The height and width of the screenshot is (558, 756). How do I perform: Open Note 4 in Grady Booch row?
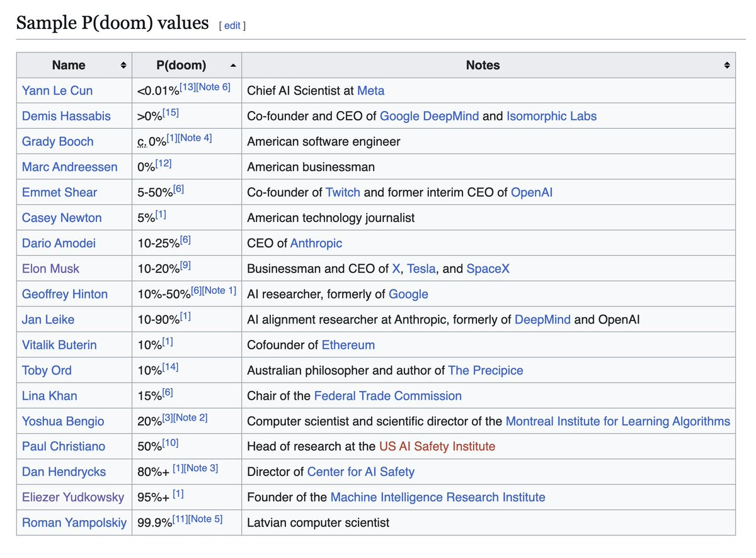point(195,137)
